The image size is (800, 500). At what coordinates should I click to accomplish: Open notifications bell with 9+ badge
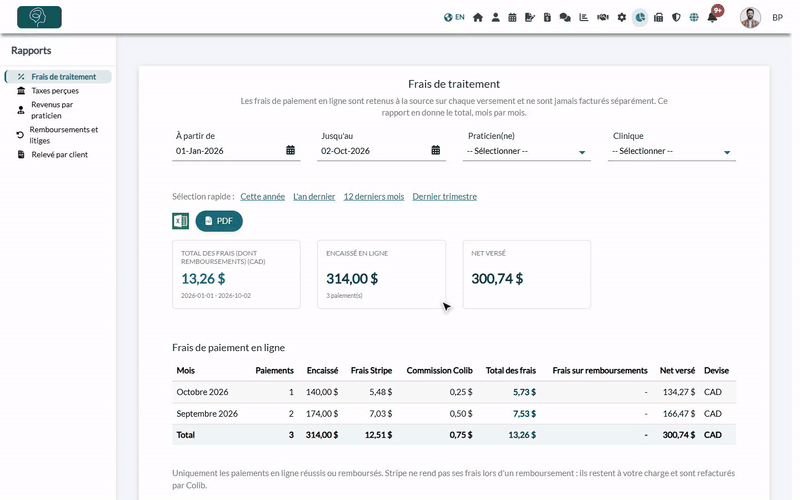click(x=713, y=16)
